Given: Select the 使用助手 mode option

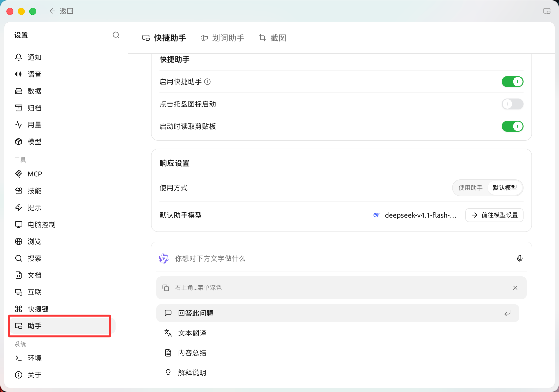Looking at the screenshot, I should pos(470,188).
